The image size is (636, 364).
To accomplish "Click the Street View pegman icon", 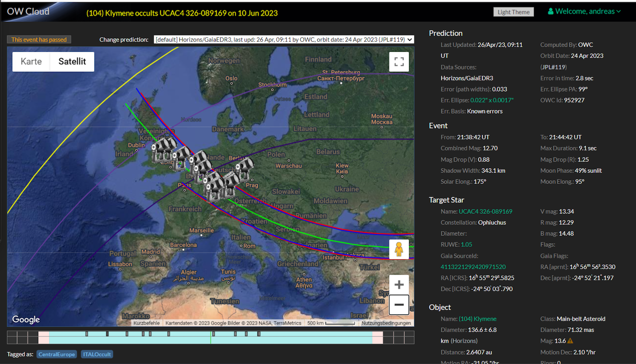I will [x=399, y=249].
